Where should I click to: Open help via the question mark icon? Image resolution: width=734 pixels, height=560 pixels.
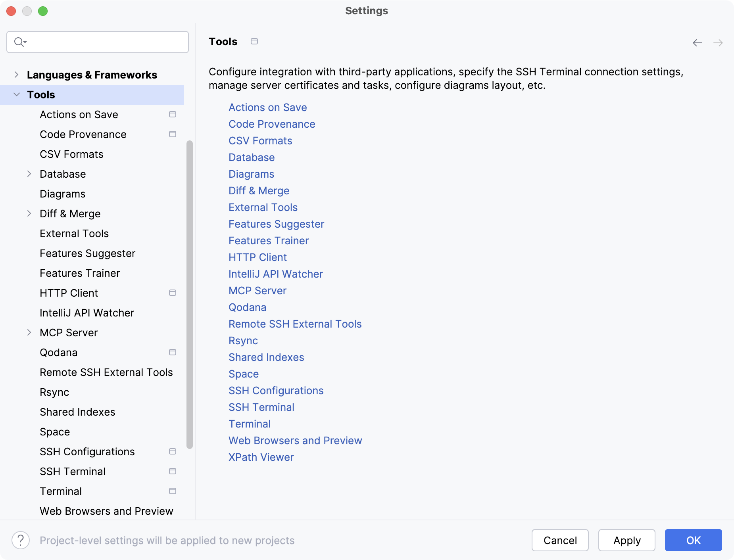pos(21,540)
